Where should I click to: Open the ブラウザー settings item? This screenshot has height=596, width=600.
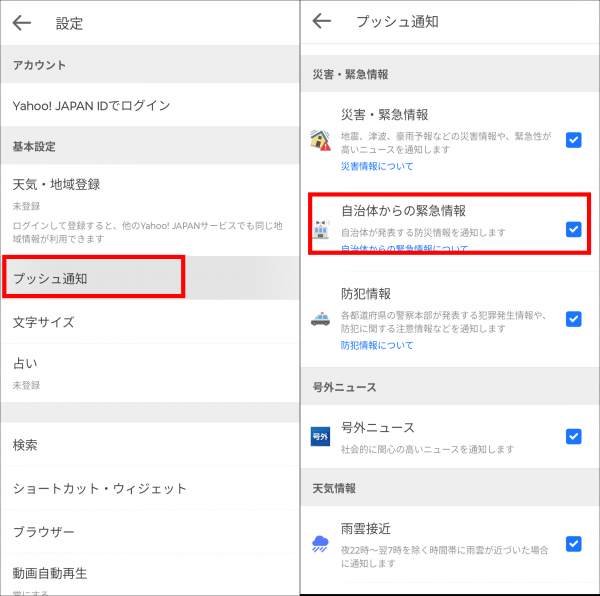click(150, 531)
